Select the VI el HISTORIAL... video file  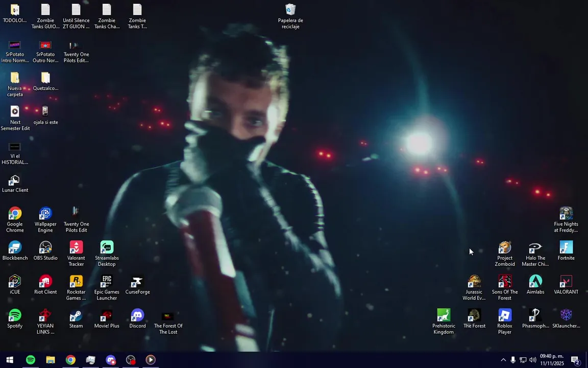[x=15, y=153]
